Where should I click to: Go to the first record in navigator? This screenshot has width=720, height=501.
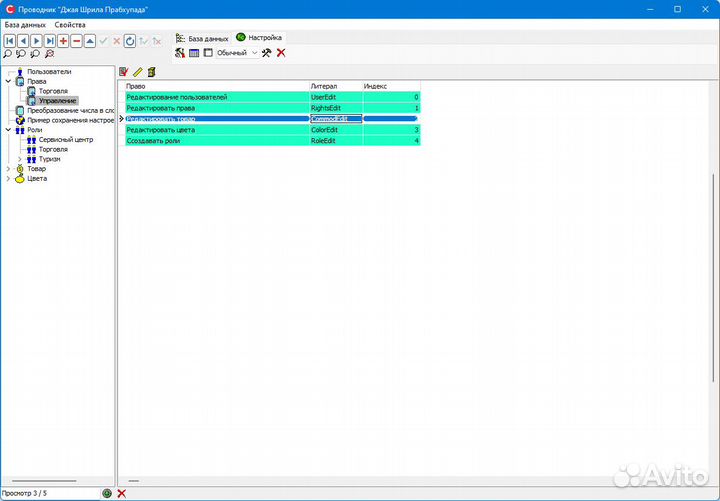click(x=10, y=41)
